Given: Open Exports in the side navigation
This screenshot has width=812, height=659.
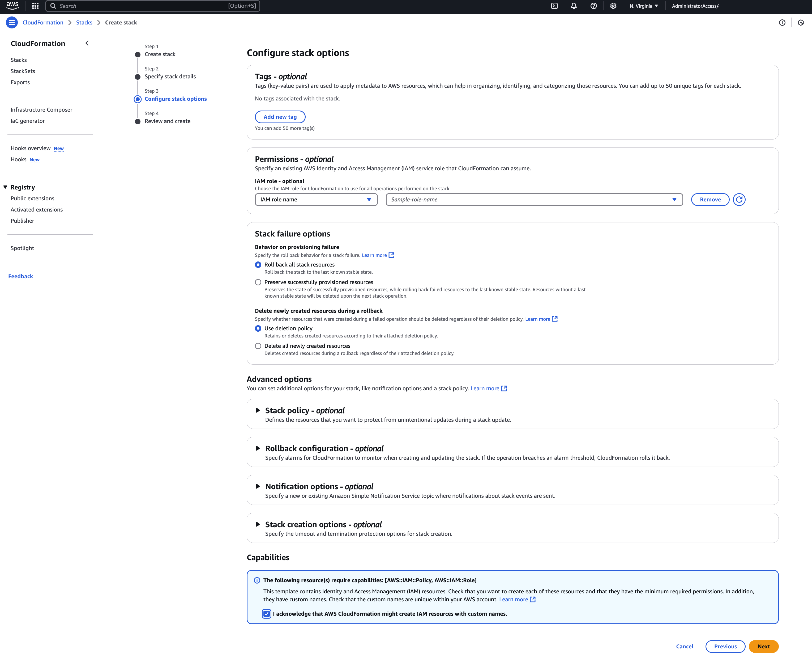Looking at the screenshot, I should (x=20, y=82).
